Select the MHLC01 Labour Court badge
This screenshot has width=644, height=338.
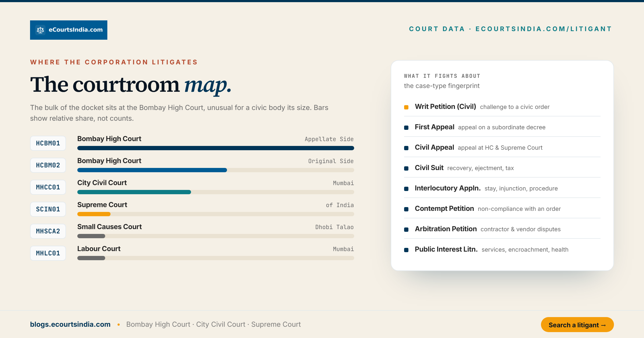pos(48,253)
